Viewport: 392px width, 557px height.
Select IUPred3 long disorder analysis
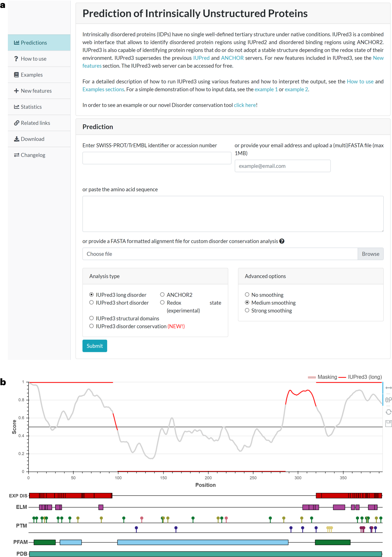click(91, 295)
